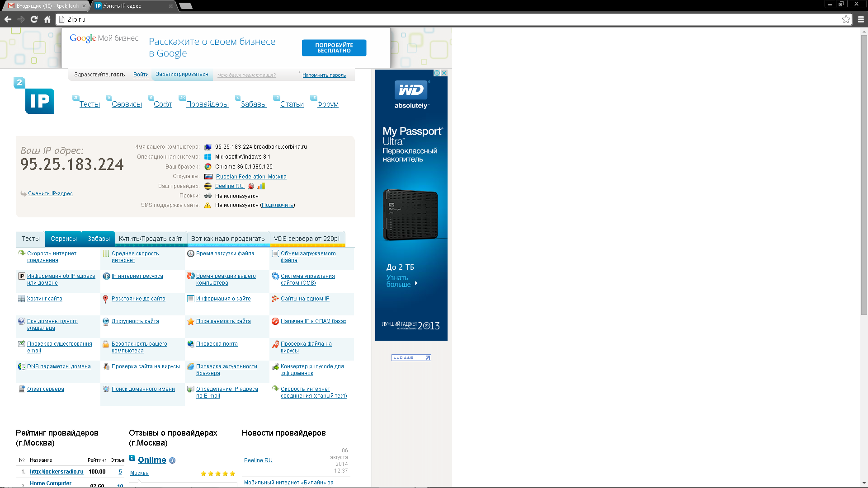
Task: Open the Russian Federation, Москва link
Action: click(x=251, y=177)
